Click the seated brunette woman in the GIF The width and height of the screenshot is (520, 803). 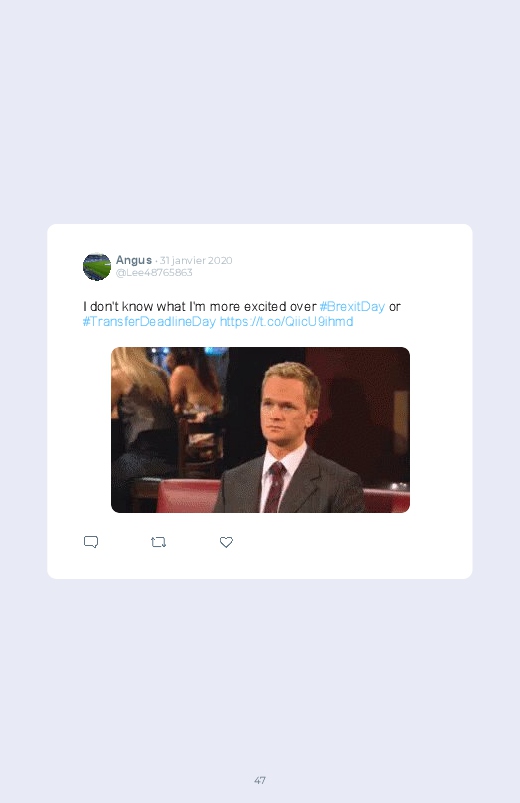tap(197, 384)
